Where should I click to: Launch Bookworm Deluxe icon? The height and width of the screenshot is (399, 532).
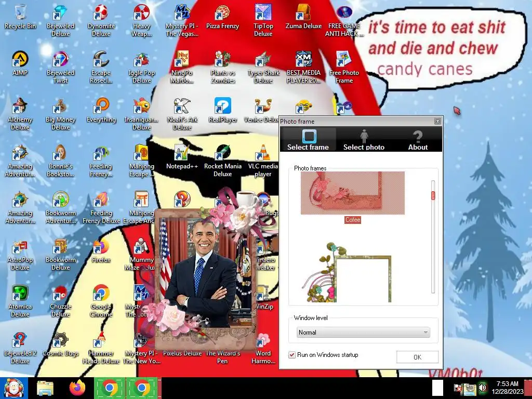pyautogui.click(x=60, y=255)
